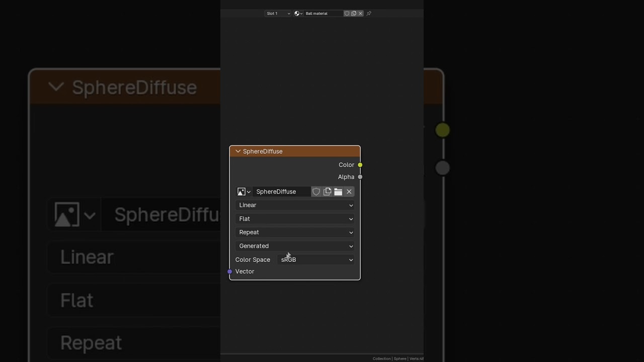The height and width of the screenshot is (362, 644).
Task: Toggle fake user shield for SphereDiffuse image
Action: pyautogui.click(x=316, y=192)
